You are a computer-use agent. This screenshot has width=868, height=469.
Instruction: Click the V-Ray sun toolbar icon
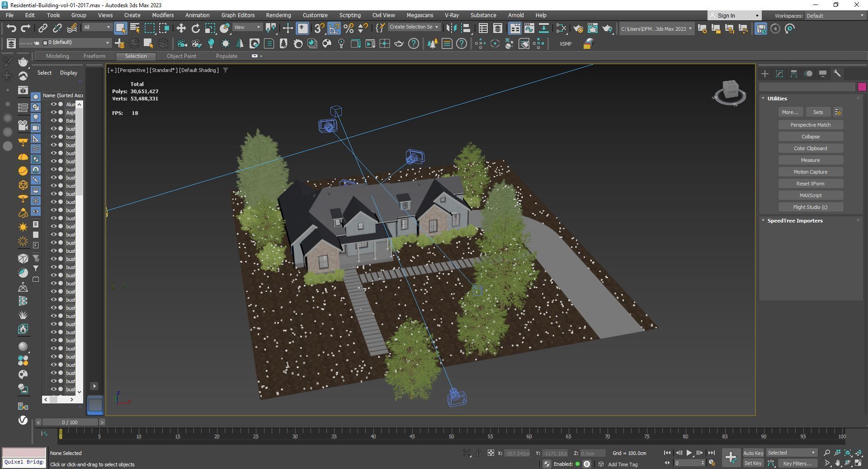(225, 44)
